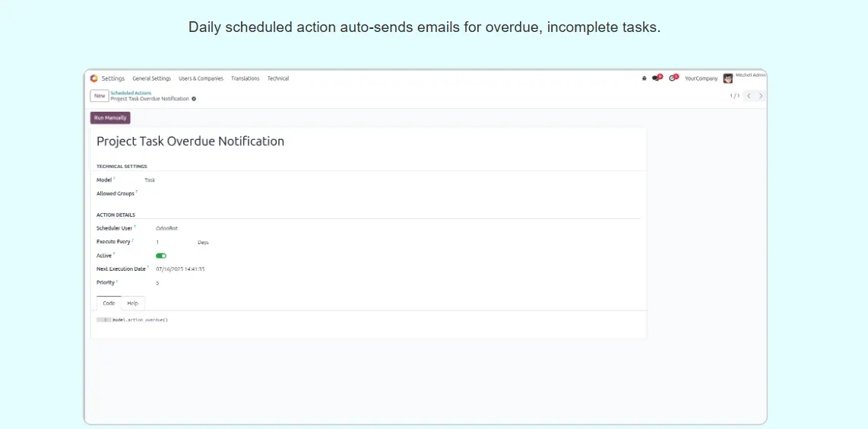Follow the Scheduled Actions breadcrumb link
This screenshot has height=429, width=868.
[x=131, y=93]
